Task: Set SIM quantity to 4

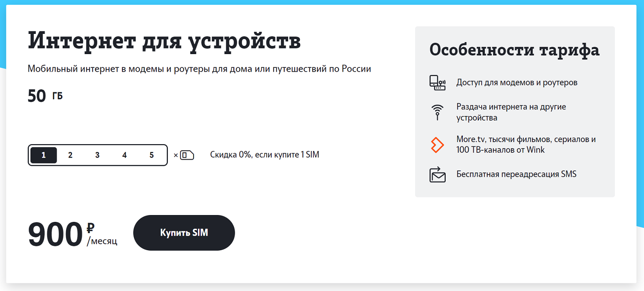Action: point(125,155)
